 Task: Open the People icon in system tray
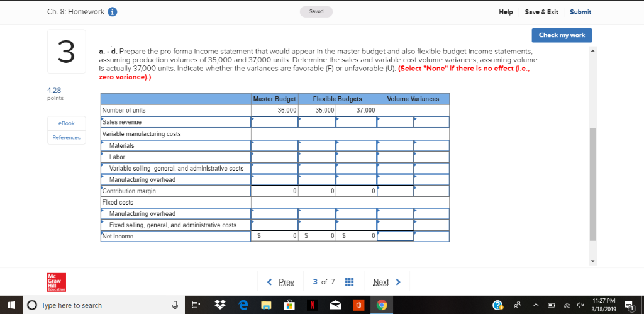(x=516, y=305)
